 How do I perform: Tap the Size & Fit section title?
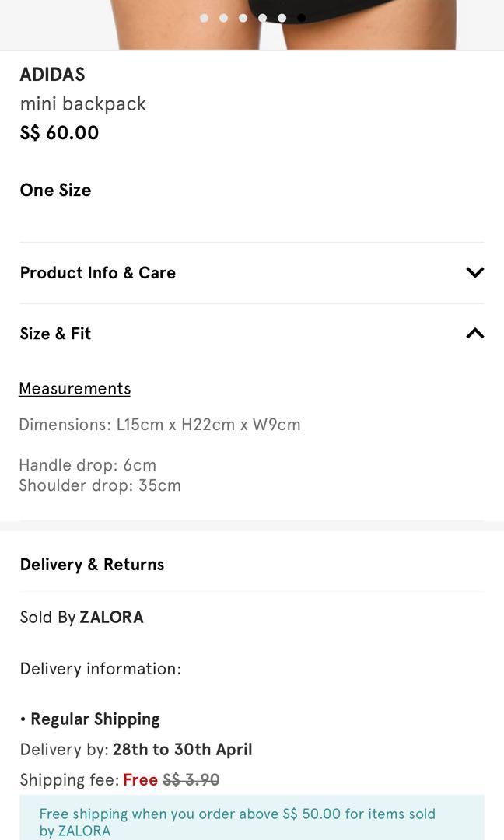click(56, 333)
